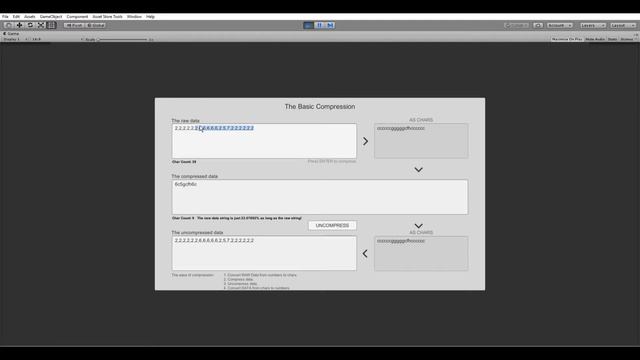Screen dimensions: 640x360
Task: Select the Rotate tool
Action: click(x=30, y=25)
